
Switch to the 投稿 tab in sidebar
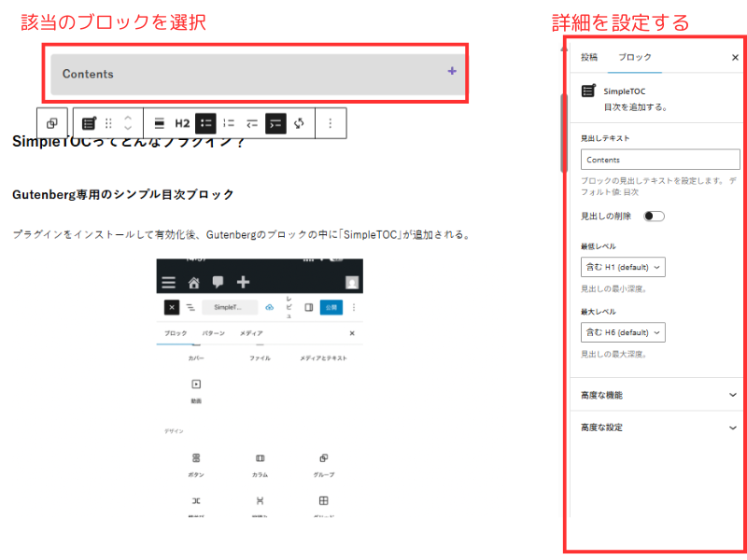coord(589,57)
